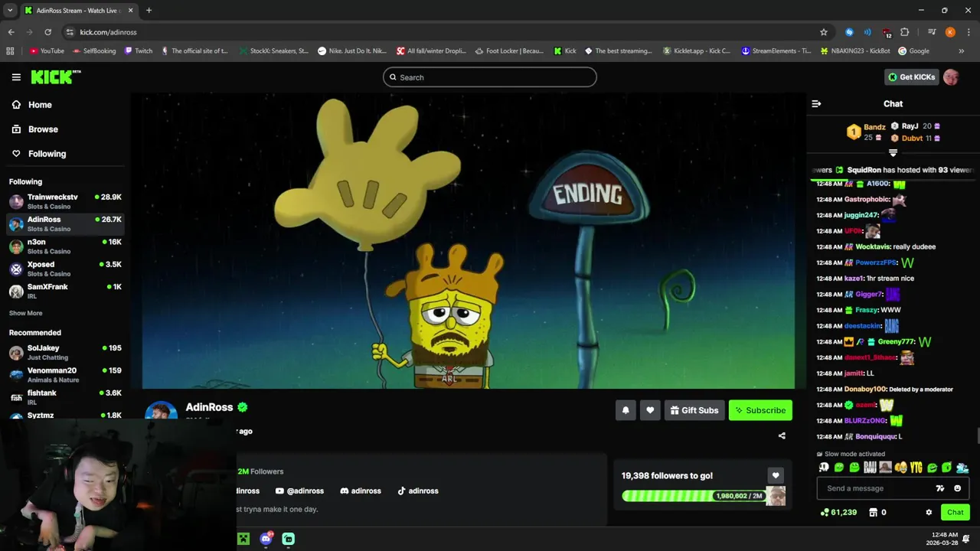This screenshot has height=551, width=980.
Task: Expand Show More under Following
Action: (25, 313)
